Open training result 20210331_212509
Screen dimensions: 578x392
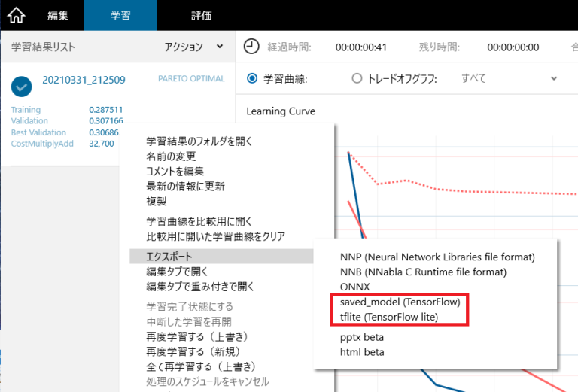coord(84,80)
